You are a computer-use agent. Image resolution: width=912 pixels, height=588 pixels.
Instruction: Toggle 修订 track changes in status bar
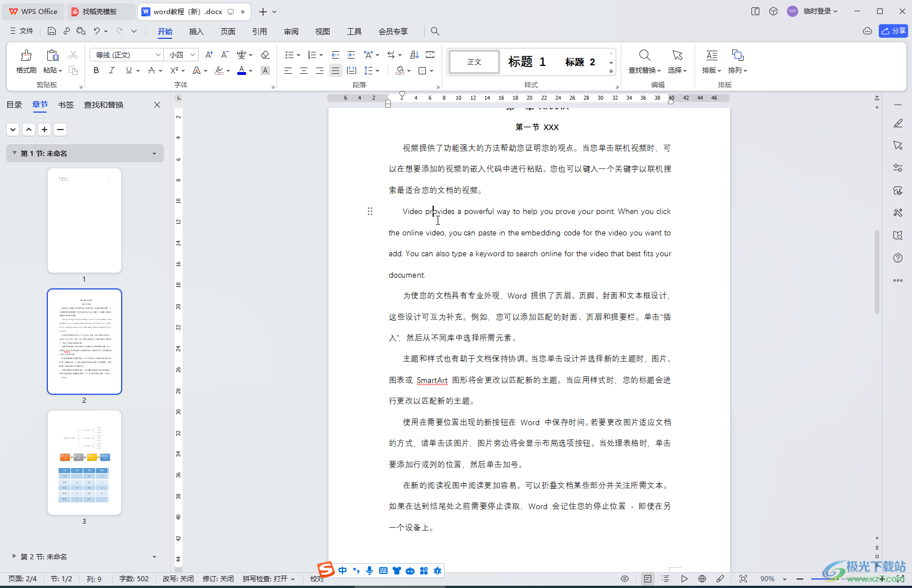(x=218, y=579)
